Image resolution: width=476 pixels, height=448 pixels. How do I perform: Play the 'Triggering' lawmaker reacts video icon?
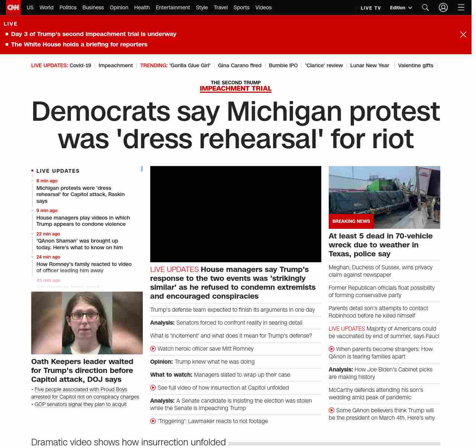(x=153, y=421)
